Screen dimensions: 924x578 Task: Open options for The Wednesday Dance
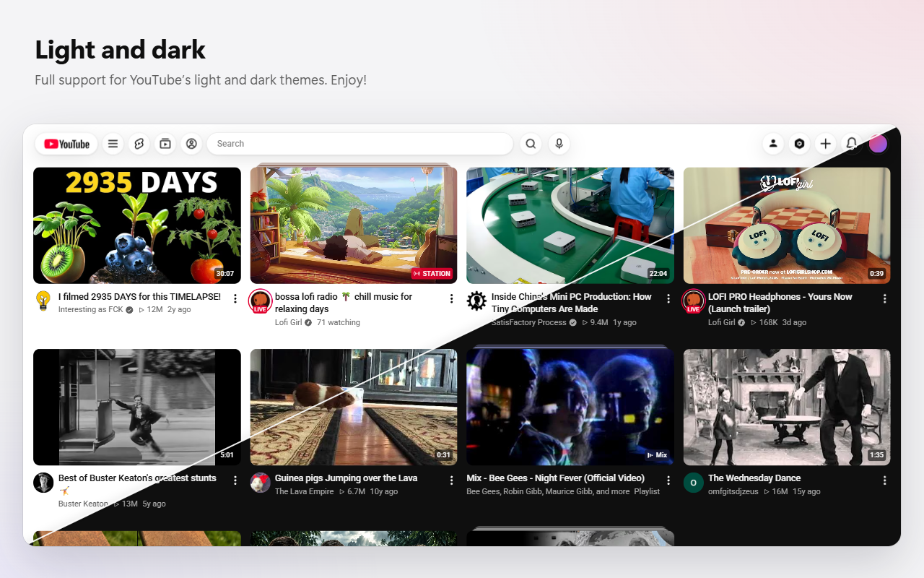884,480
